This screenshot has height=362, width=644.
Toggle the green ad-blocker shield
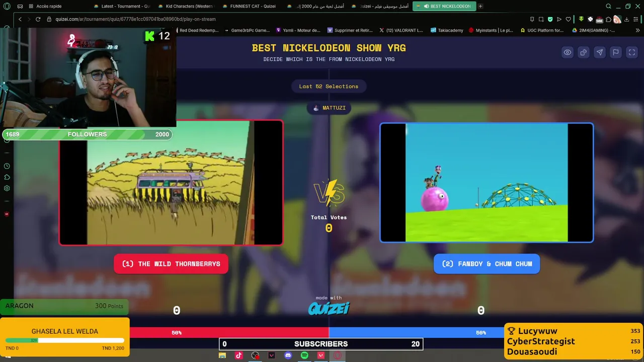click(x=550, y=19)
